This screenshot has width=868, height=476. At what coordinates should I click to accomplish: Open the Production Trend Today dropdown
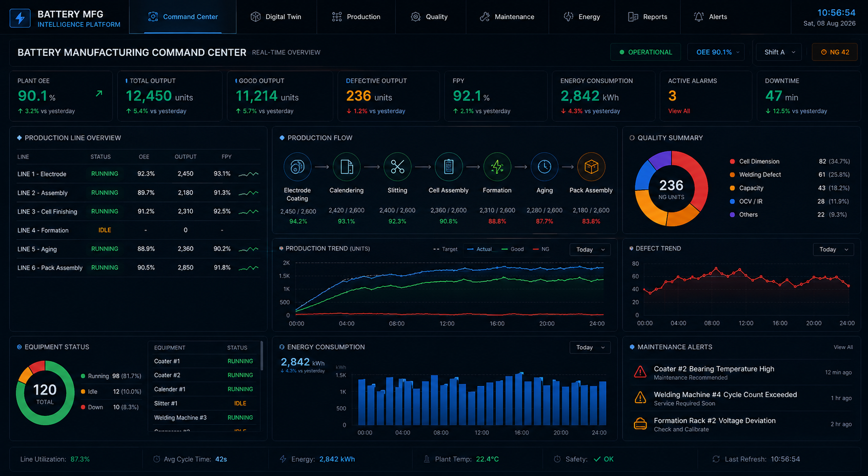590,250
